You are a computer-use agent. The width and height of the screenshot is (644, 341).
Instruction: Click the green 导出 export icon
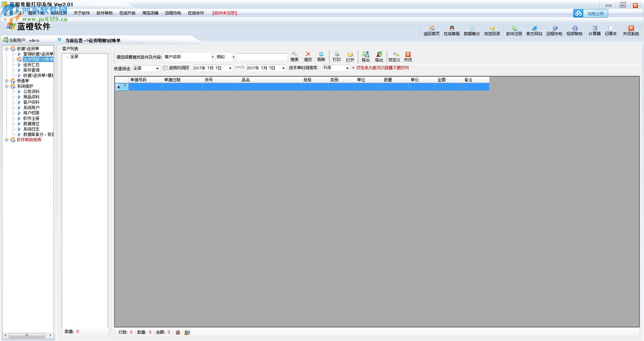(x=365, y=57)
